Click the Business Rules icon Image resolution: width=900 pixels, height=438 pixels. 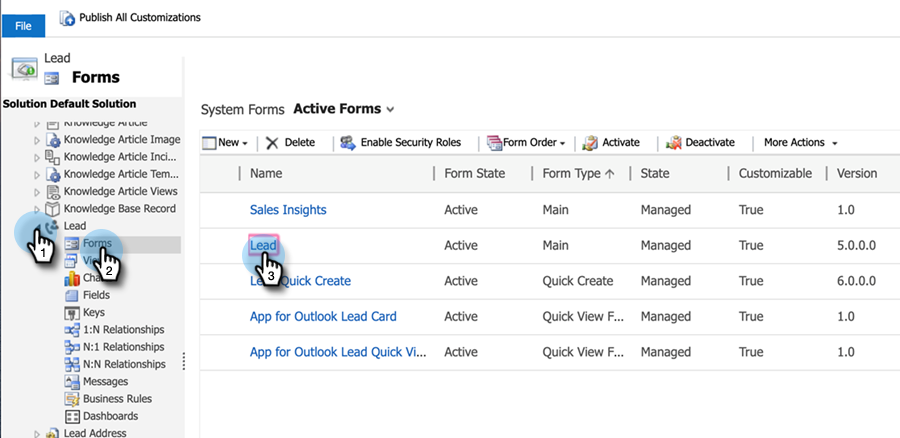[x=72, y=399]
